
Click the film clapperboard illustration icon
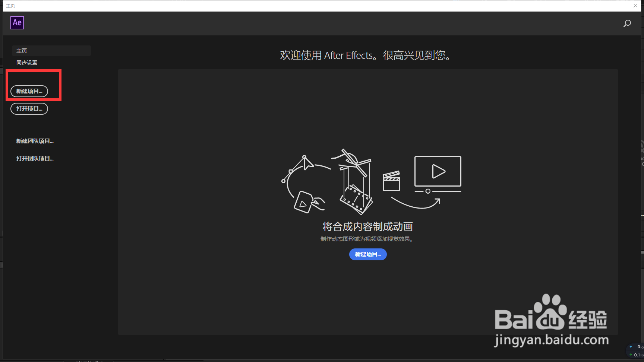point(391,181)
